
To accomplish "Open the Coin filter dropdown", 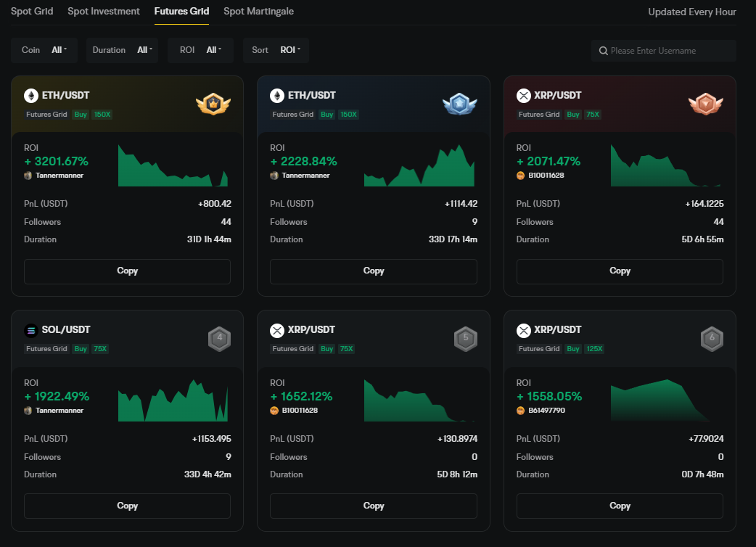I will click(44, 50).
